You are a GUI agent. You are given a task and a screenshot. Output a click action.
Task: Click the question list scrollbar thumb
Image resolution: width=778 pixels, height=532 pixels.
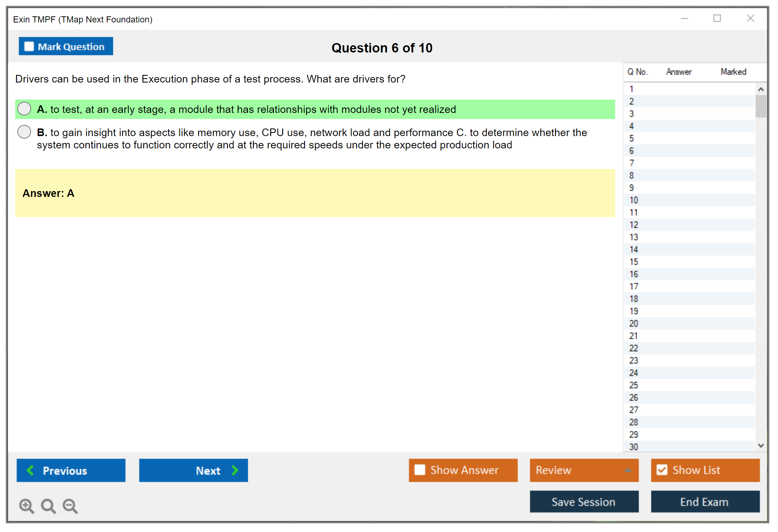tap(761, 106)
